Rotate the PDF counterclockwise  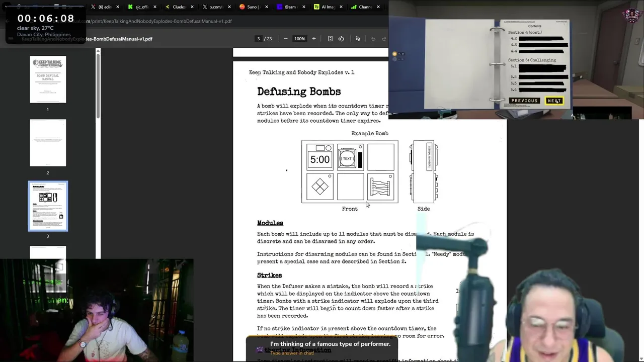[x=341, y=39]
